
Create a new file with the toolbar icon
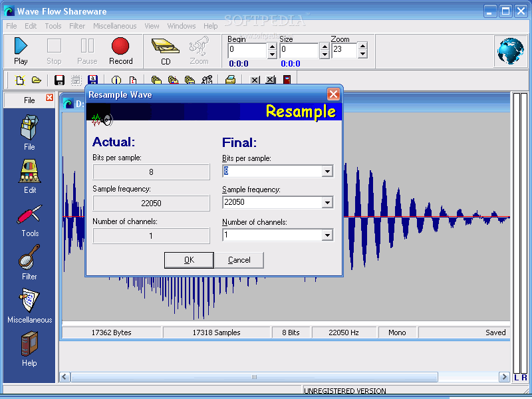(x=20, y=80)
